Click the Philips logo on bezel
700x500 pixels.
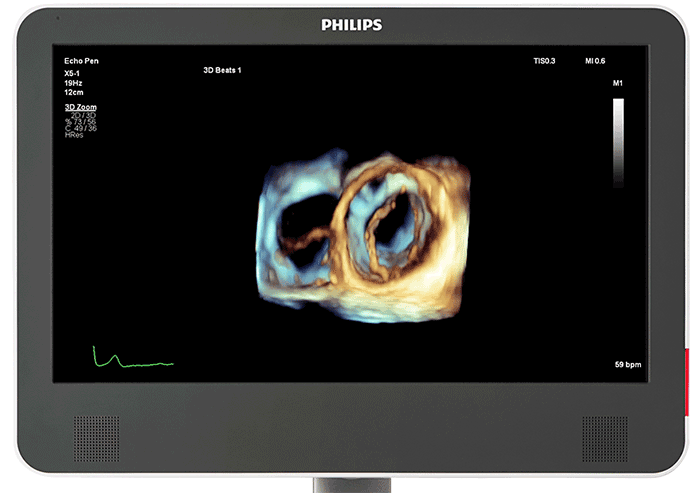(351, 25)
